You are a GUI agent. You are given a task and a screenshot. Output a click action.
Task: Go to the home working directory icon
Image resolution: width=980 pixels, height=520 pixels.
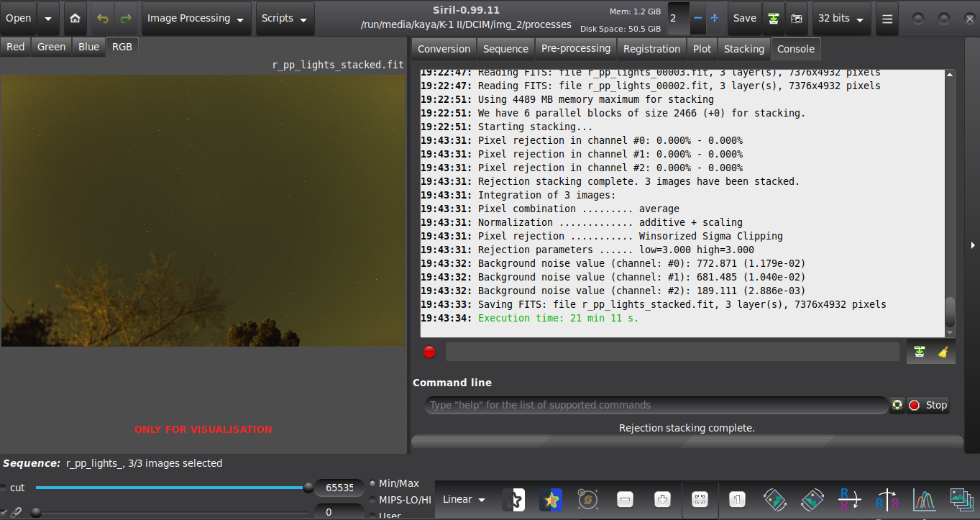(75, 19)
